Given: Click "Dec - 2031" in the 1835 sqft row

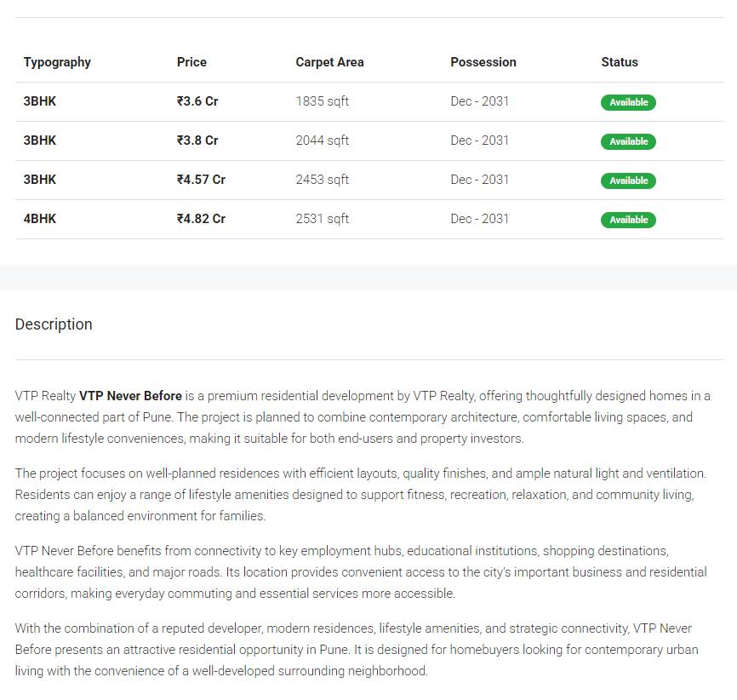Looking at the screenshot, I should [479, 101].
